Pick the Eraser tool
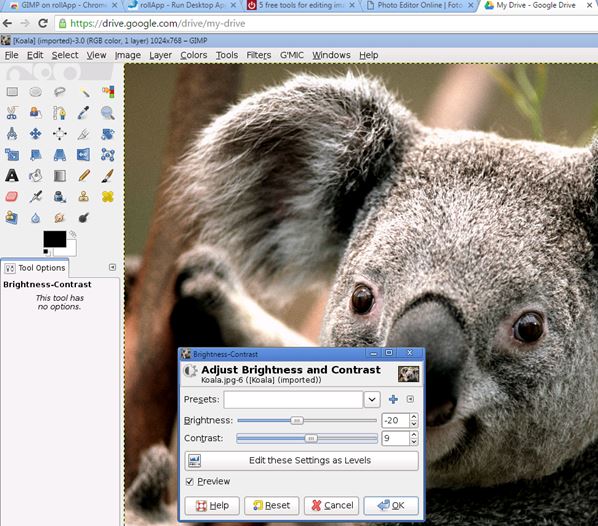598x526 pixels. pyautogui.click(x=12, y=196)
